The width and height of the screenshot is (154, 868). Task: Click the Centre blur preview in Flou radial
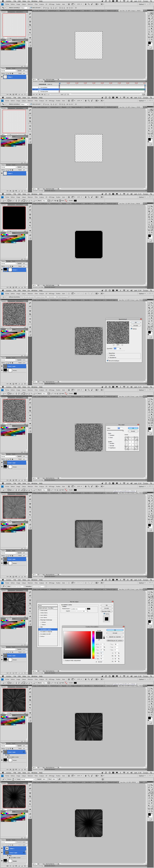pos(132,443)
